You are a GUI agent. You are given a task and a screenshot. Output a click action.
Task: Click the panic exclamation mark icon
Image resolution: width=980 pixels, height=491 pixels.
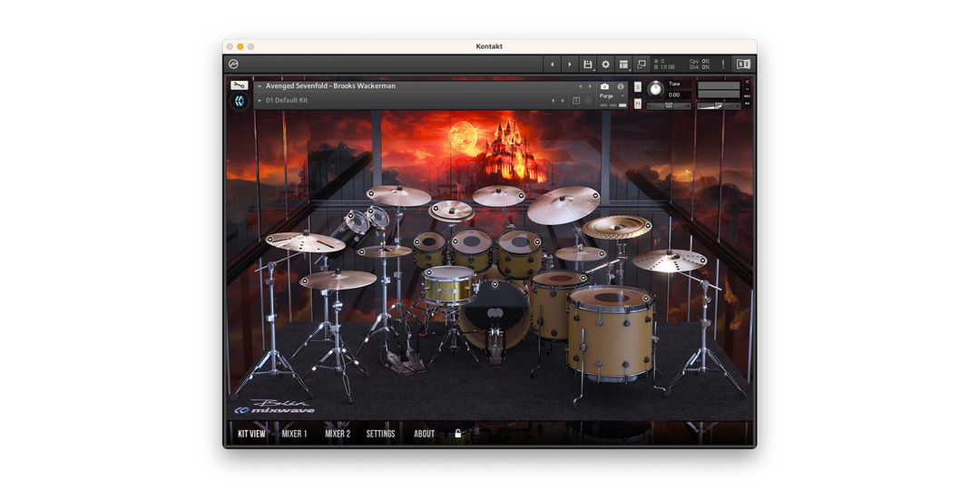pyautogui.click(x=723, y=64)
